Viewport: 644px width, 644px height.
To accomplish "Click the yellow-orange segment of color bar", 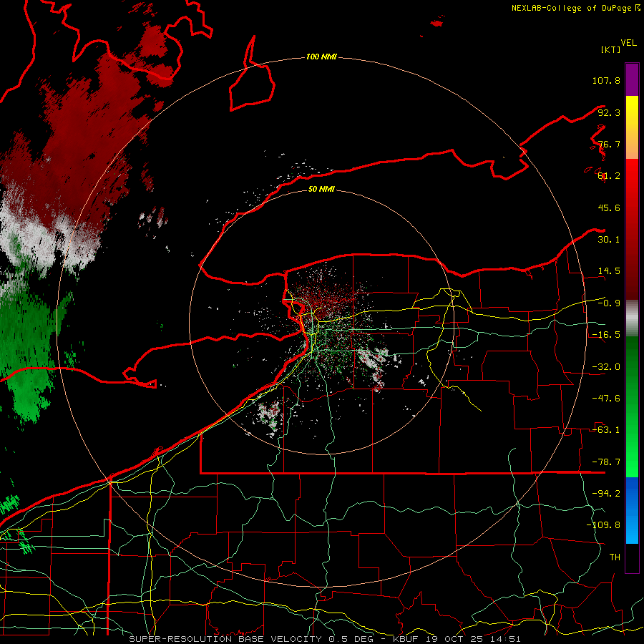I will (632, 127).
